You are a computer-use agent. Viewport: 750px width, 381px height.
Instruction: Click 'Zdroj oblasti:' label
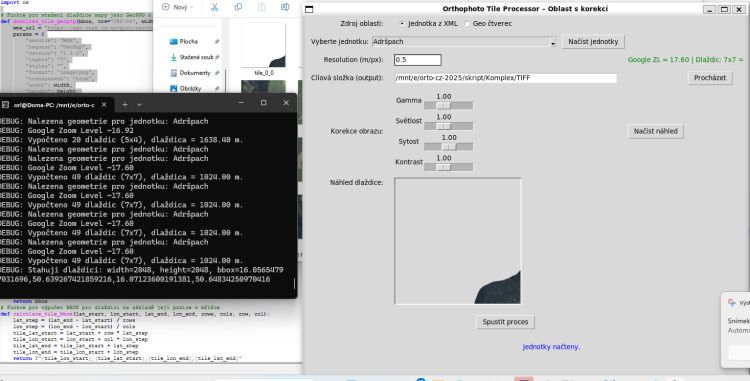[x=362, y=23]
